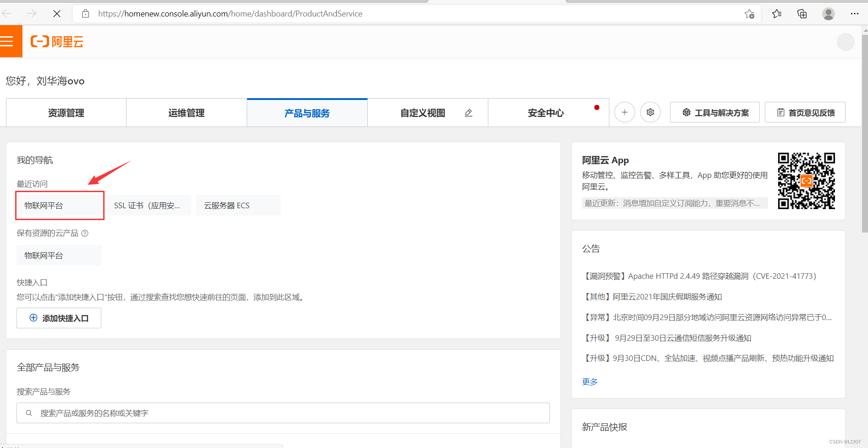This screenshot has width=868, height=448.
Task: Open the browser profile avatar
Action: click(x=828, y=14)
